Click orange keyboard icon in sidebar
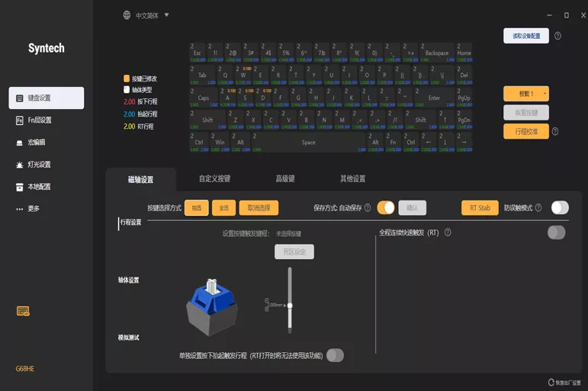This screenshot has height=391, width=588. pyautogui.click(x=23, y=311)
